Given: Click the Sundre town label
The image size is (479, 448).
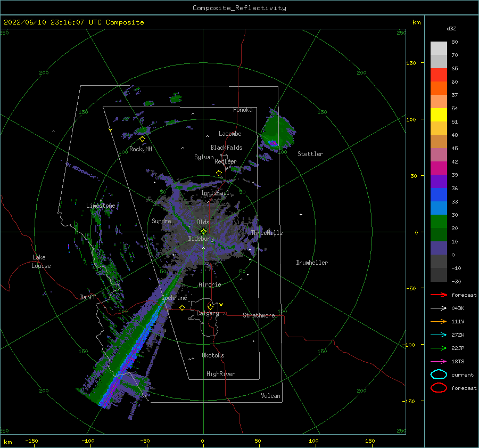Looking at the screenshot, I should point(161,221).
